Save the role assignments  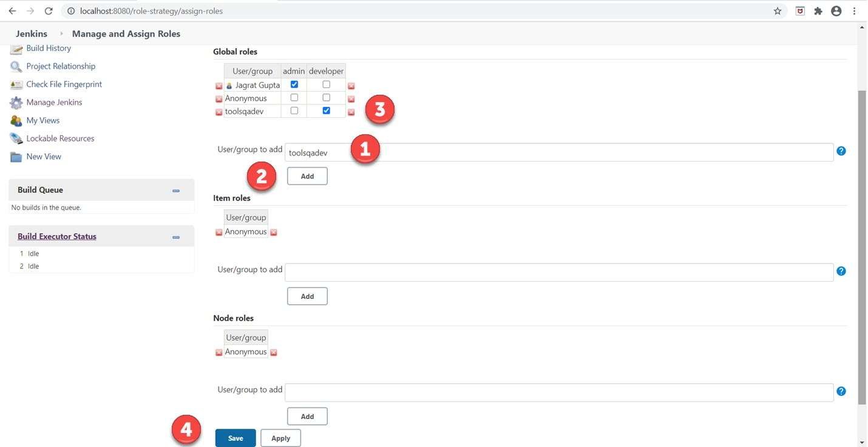pyautogui.click(x=236, y=438)
